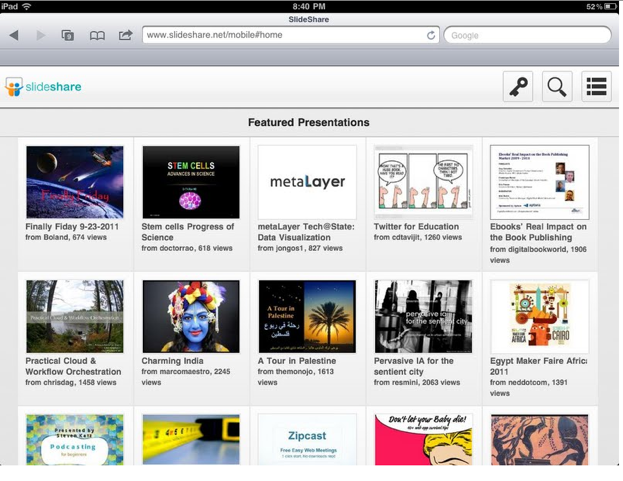623x481 pixels.
Task: Select 'from cdtavijit, 1260 views' text
Action: [418, 238]
